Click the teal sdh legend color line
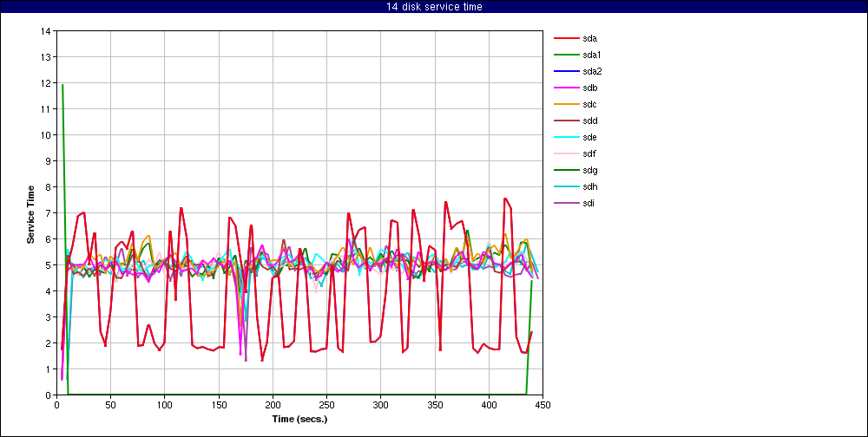 pyautogui.click(x=565, y=186)
